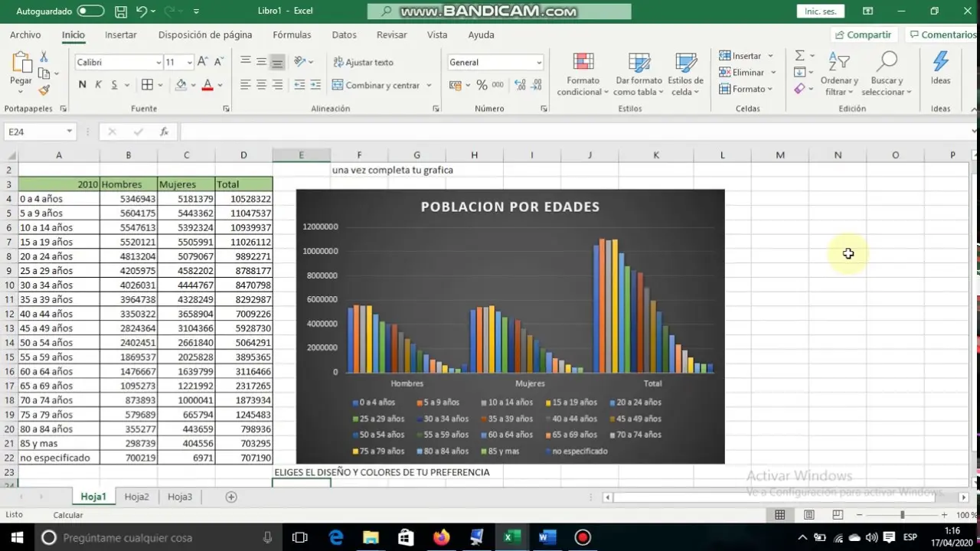This screenshot has width=980, height=551.
Task: Click the Compartir button
Action: point(863,34)
